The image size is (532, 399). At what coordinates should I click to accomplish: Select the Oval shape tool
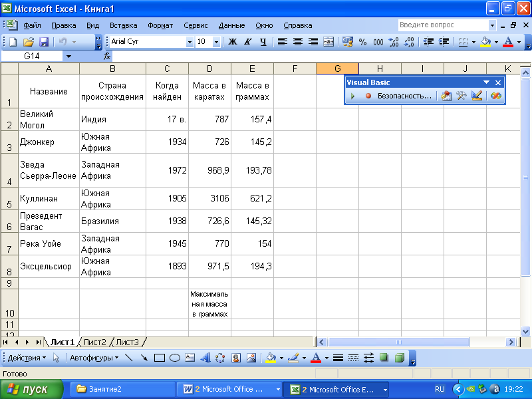click(175, 358)
